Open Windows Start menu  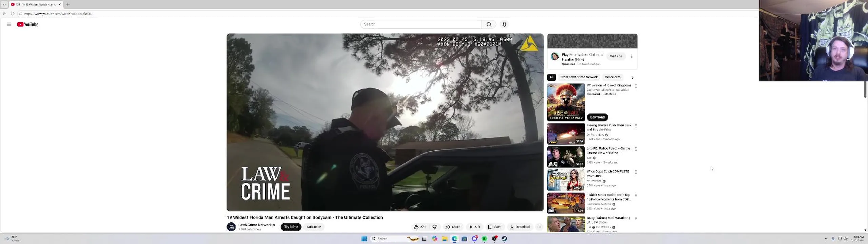(364, 239)
